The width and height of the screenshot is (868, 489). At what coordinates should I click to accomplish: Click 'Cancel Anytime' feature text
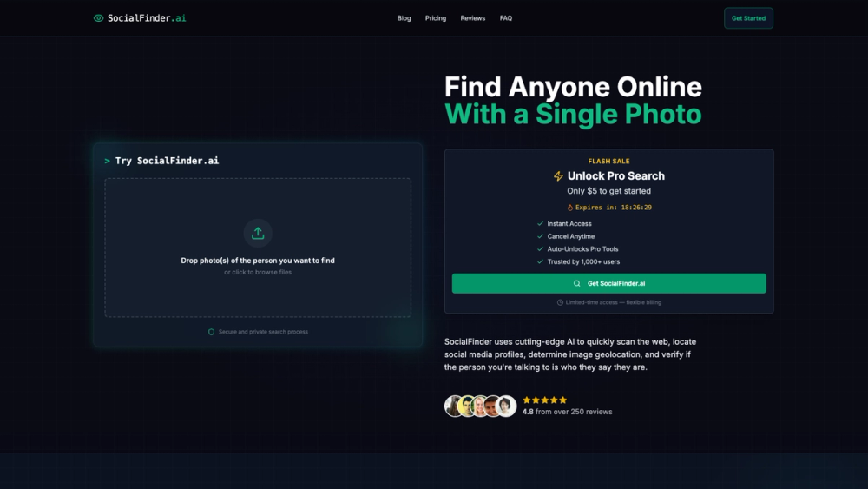click(x=571, y=236)
